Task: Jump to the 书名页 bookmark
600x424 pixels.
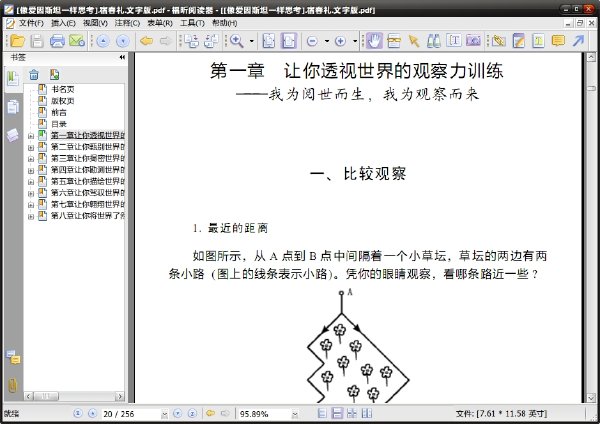Action: click(x=63, y=89)
